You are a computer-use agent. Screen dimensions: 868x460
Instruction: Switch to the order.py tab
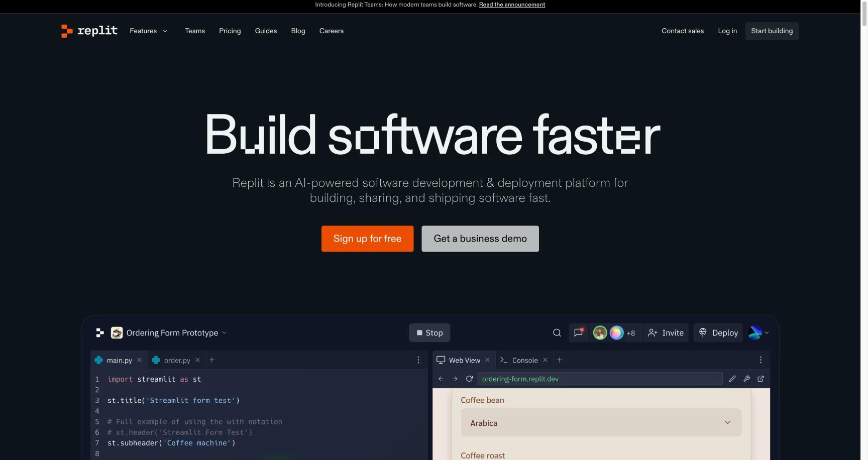tap(177, 360)
